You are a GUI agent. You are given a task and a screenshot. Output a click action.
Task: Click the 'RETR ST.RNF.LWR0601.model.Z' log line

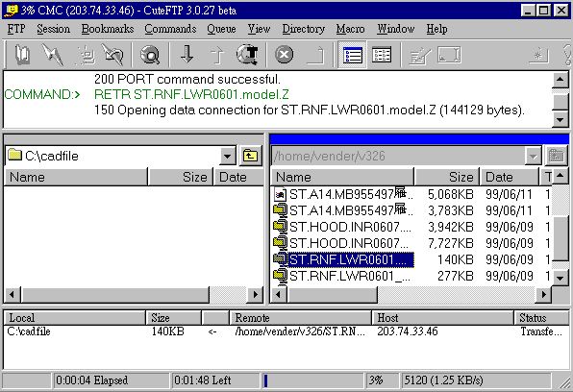(191, 94)
